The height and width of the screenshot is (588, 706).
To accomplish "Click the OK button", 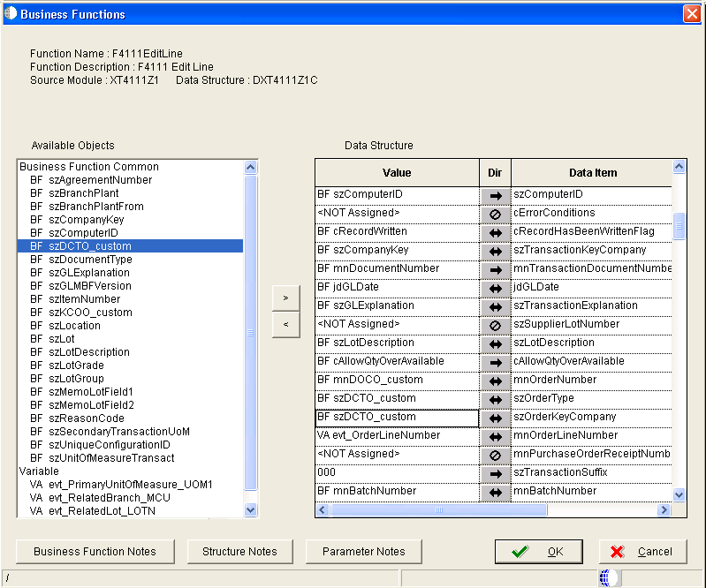I will 538,552.
